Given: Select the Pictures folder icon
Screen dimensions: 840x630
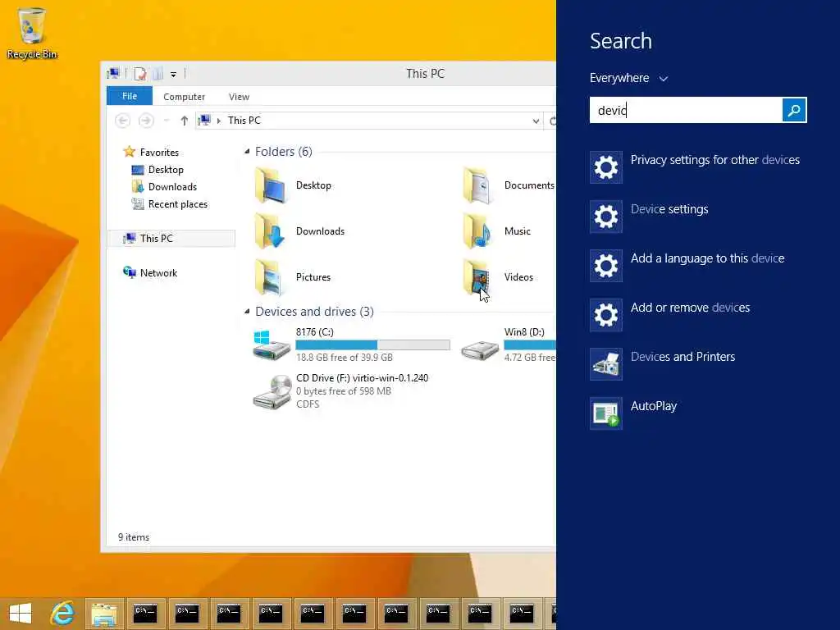Looking at the screenshot, I should tap(269, 277).
